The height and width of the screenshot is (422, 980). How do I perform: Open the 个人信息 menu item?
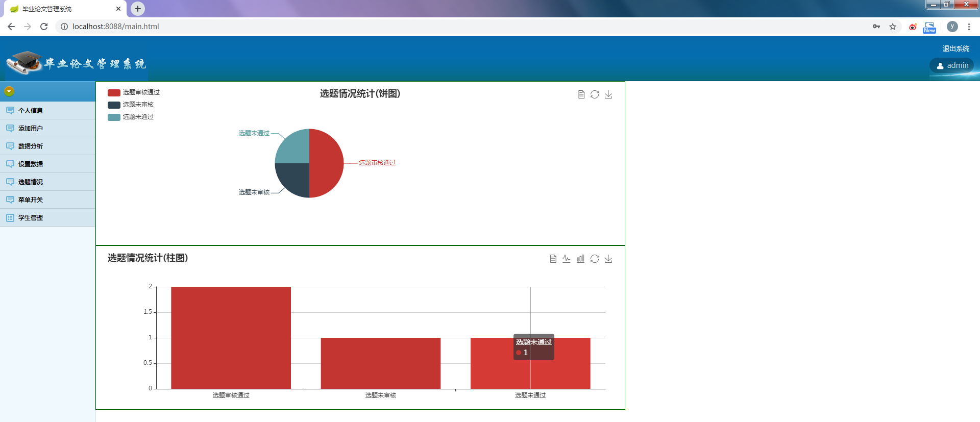(x=31, y=110)
